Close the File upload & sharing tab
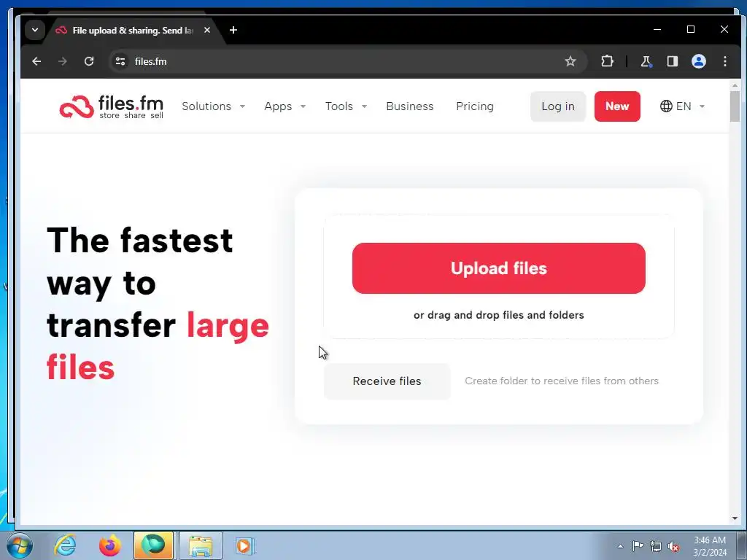This screenshot has height=560, width=747. click(206, 30)
